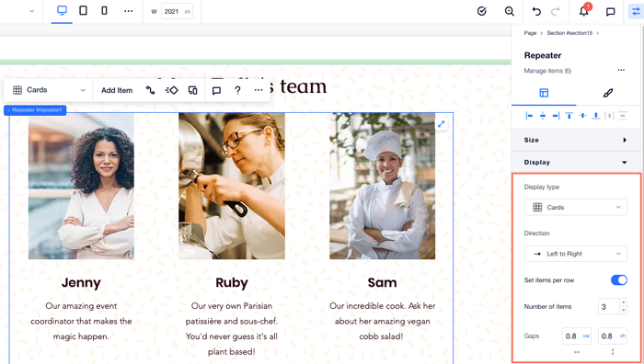Open the help question mark
This screenshot has height=364, width=644.
(x=237, y=90)
